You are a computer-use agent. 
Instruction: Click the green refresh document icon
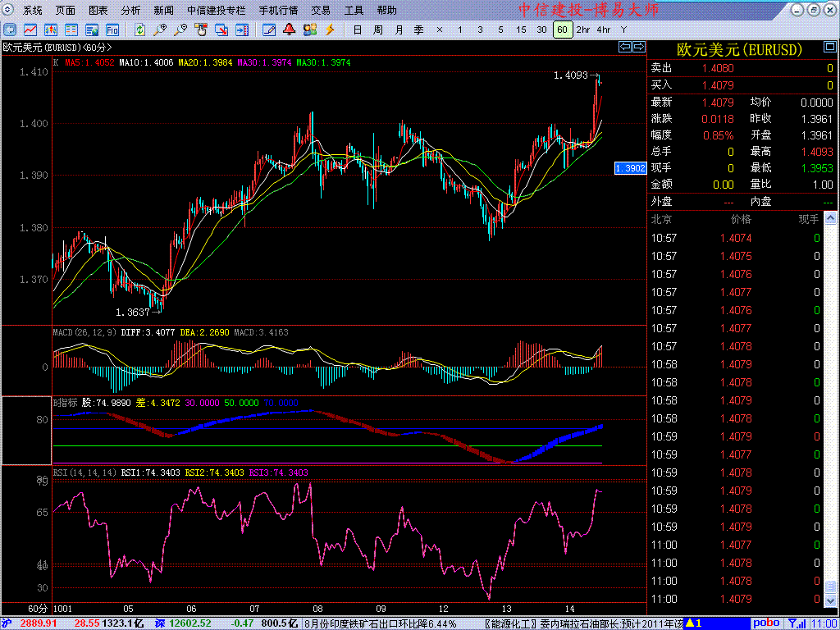(x=139, y=30)
